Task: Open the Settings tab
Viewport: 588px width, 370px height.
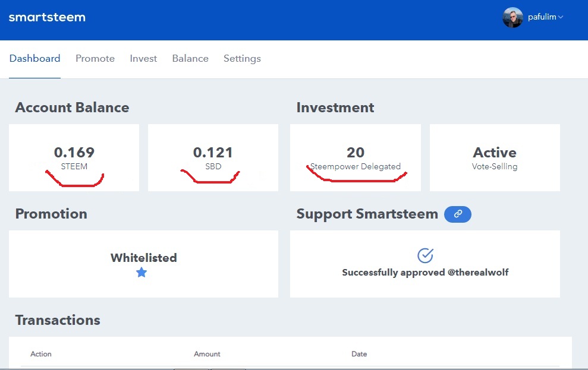Action: (x=242, y=58)
